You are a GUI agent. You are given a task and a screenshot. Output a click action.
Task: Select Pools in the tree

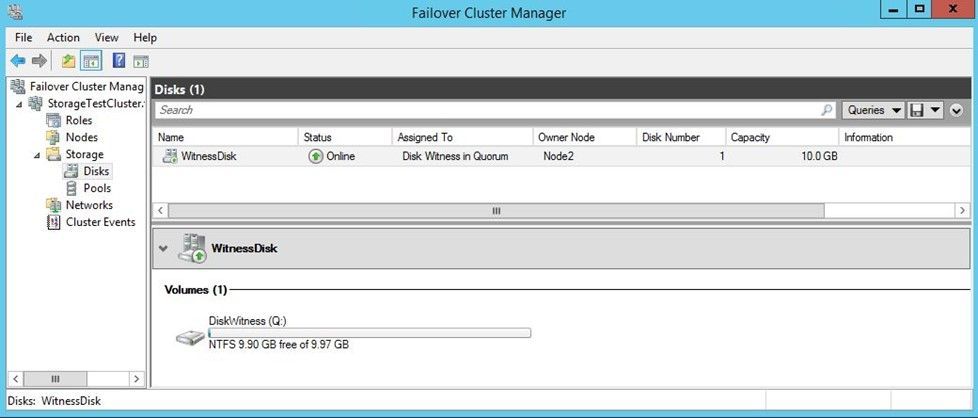click(x=97, y=188)
